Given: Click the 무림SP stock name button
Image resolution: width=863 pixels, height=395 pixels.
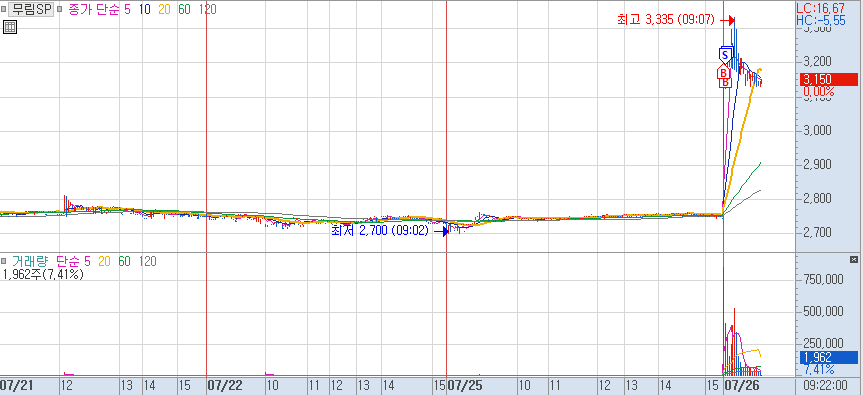Looking at the screenshot, I should 32,9.
